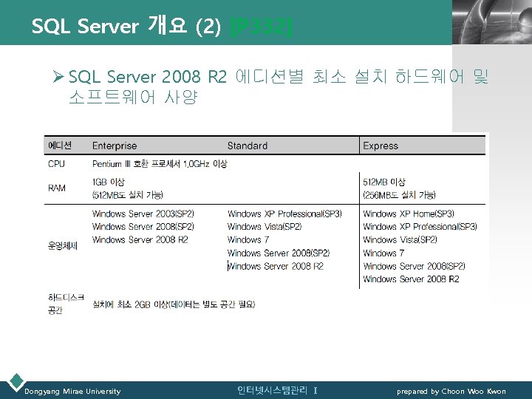Click the '(256MB도 설치 가능)' note

(x=399, y=195)
